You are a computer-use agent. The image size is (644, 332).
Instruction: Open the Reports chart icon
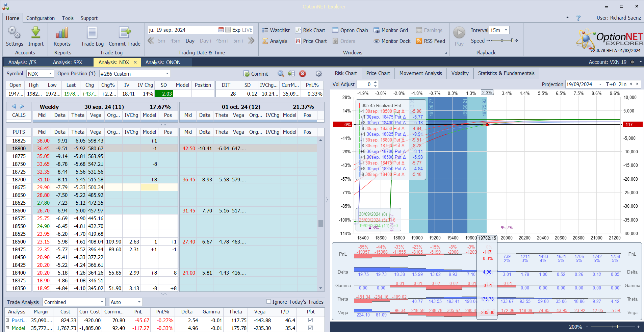pos(62,33)
